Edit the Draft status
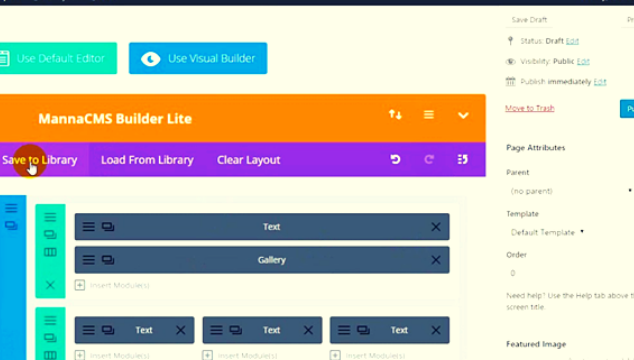 coord(572,41)
